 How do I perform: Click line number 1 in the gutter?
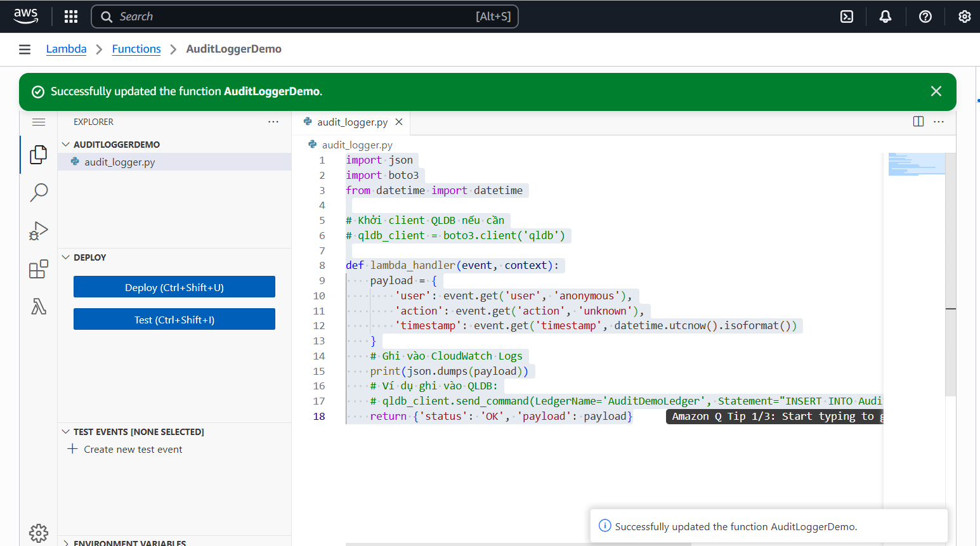322,160
